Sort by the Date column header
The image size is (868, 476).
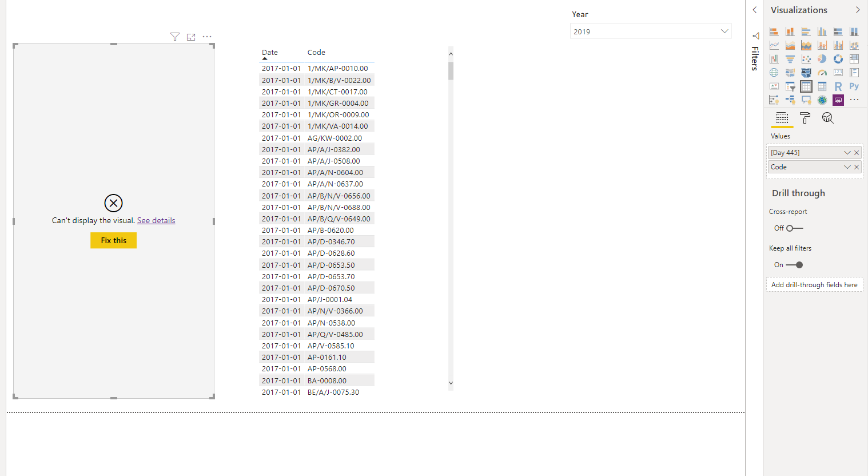click(x=270, y=52)
